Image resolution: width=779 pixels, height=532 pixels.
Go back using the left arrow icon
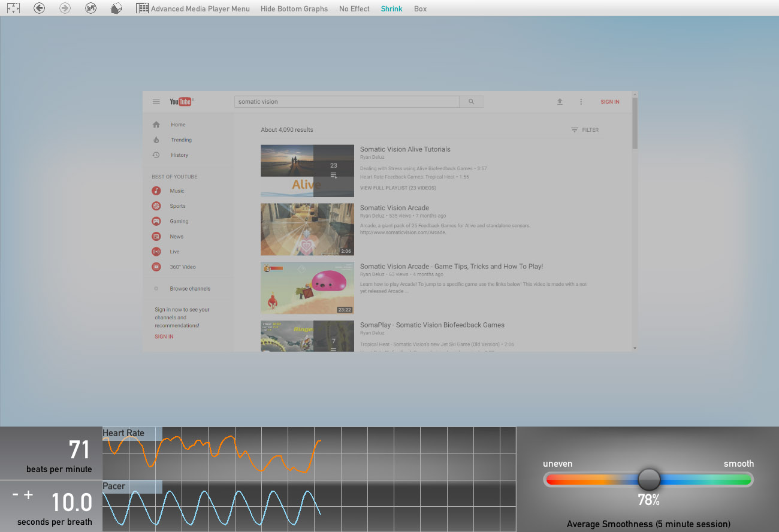40,8
